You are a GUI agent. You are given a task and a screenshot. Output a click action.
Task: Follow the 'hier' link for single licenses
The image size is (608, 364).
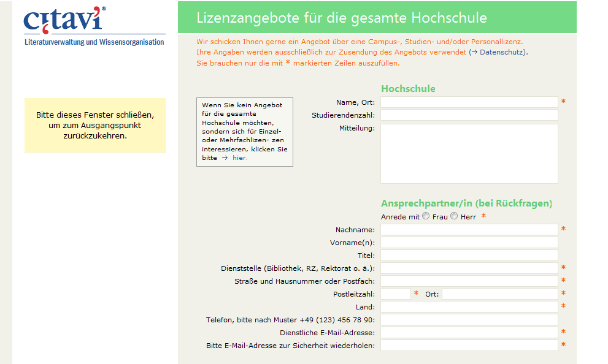(x=239, y=158)
